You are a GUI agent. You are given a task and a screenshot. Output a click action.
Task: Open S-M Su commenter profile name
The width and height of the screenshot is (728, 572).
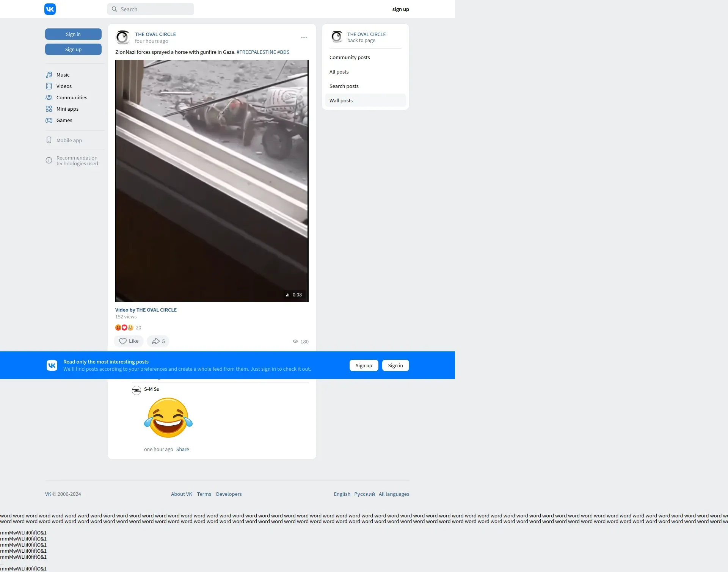click(152, 389)
